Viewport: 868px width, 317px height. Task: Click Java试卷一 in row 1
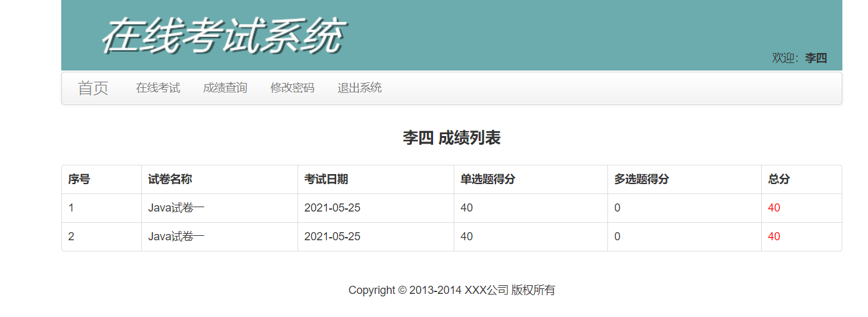tap(176, 208)
